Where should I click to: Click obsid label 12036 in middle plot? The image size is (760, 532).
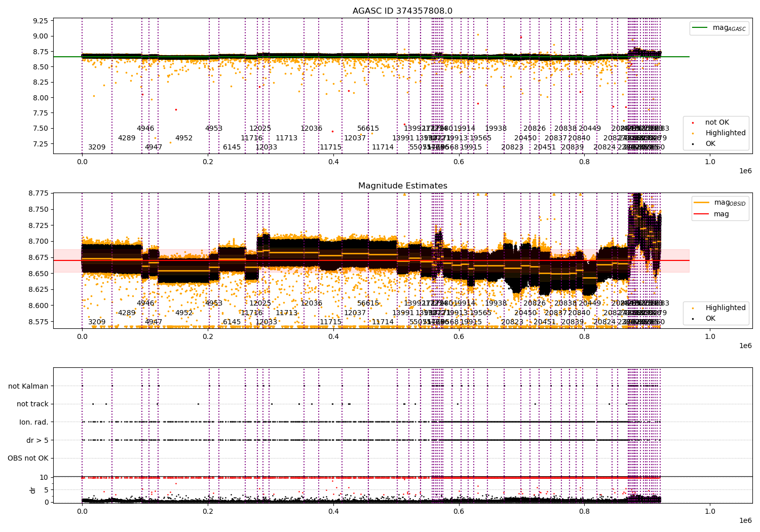[x=311, y=303]
